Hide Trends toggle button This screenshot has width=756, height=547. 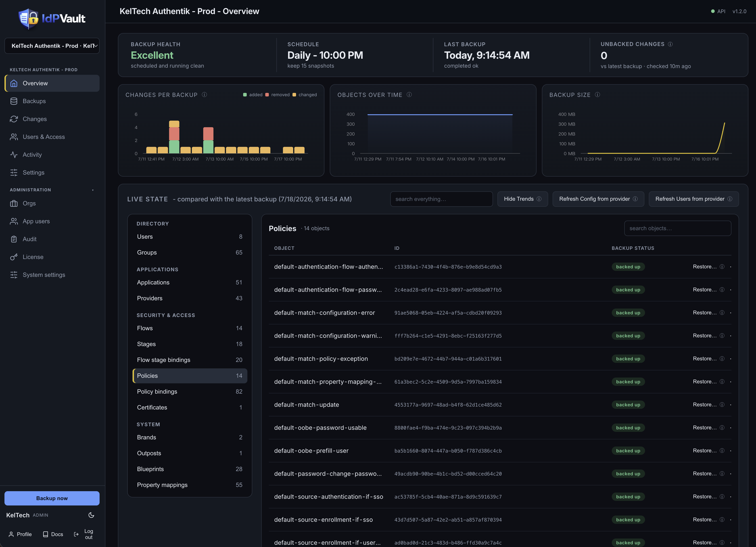(522, 199)
